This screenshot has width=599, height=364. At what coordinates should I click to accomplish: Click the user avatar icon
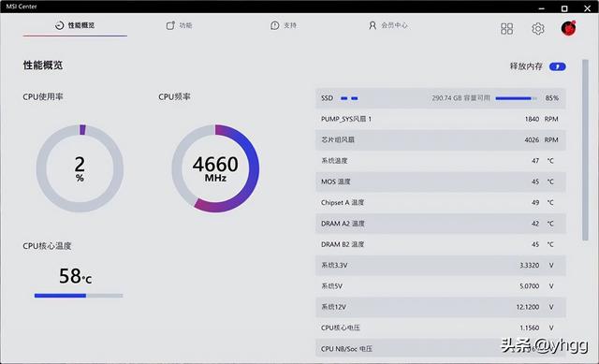pos(568,28)
